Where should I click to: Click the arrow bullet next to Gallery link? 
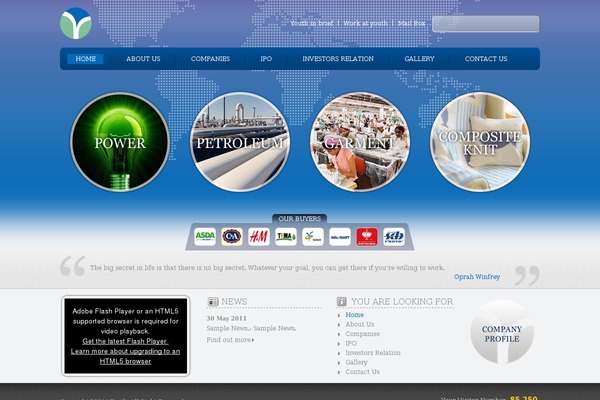[339, 363]
